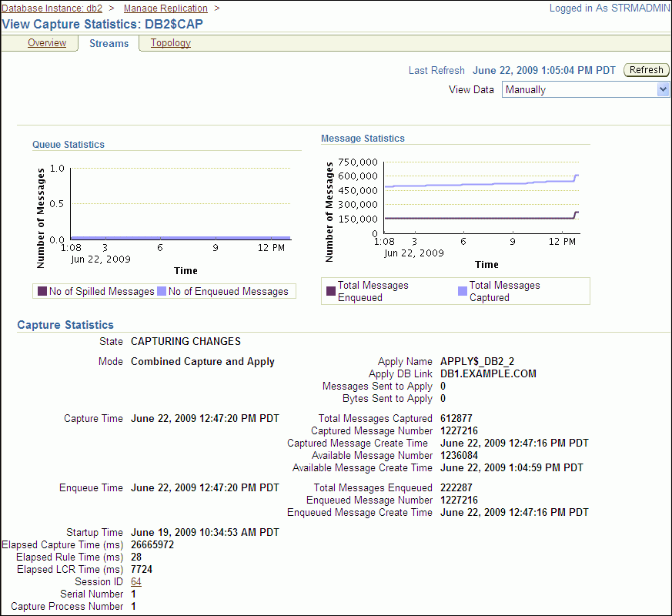
Task: Click the State value CAPTURING CHANGES
Action: tap(186, 341)
